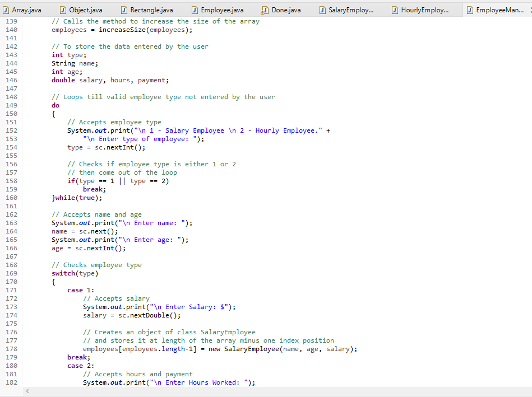Image resolution: width=532 pixels, height=397 pixels.
Task: Click comment '// Accepts name and age'
Action: (96, 214)
